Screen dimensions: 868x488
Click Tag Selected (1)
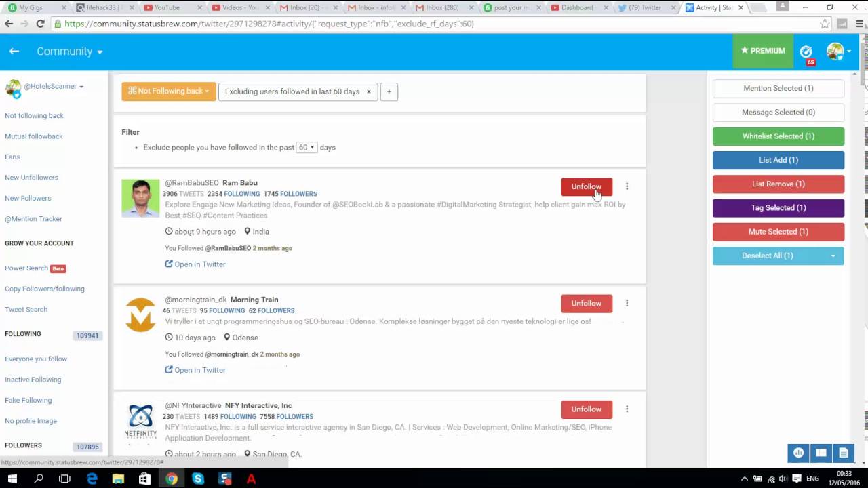click(778, 208)
